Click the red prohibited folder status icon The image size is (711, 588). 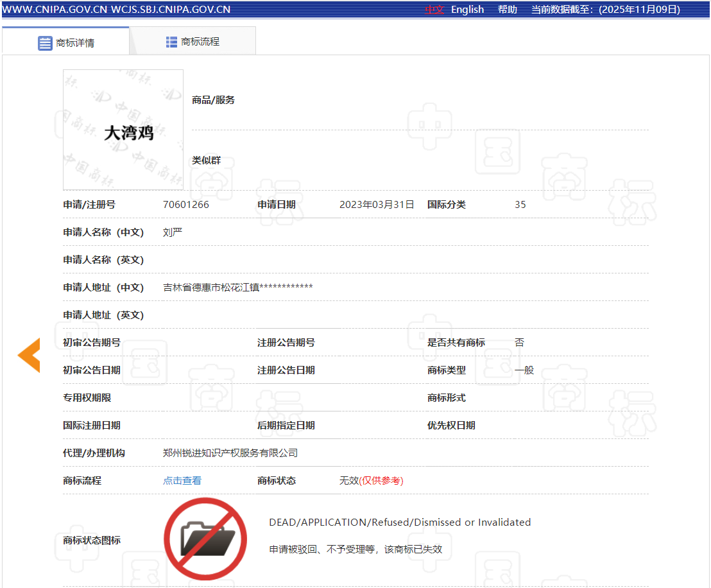click(205, 540)
